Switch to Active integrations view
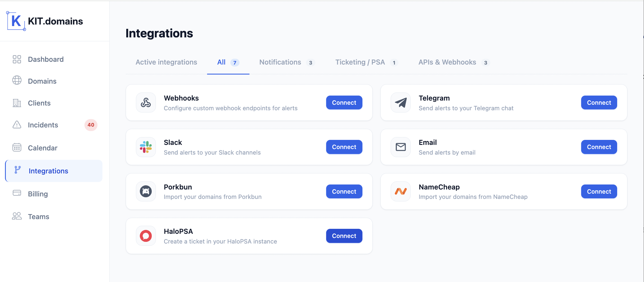The width and height of the screenshot is (644, 282). tap(166, 62)
